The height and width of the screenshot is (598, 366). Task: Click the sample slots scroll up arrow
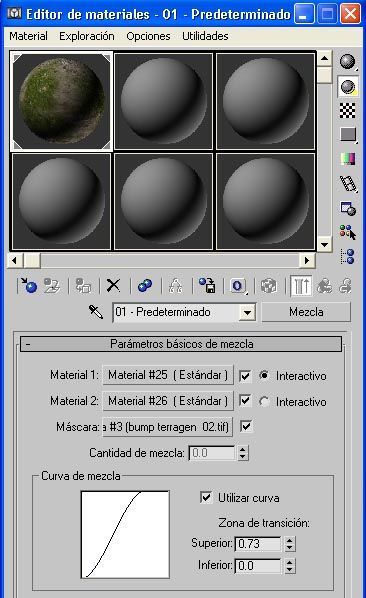[324, 59]
